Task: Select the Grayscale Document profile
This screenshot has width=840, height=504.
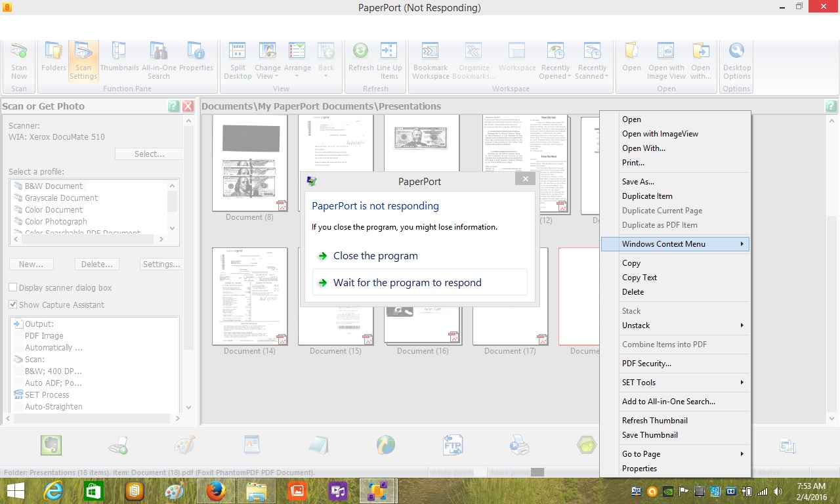Action: 61,198
